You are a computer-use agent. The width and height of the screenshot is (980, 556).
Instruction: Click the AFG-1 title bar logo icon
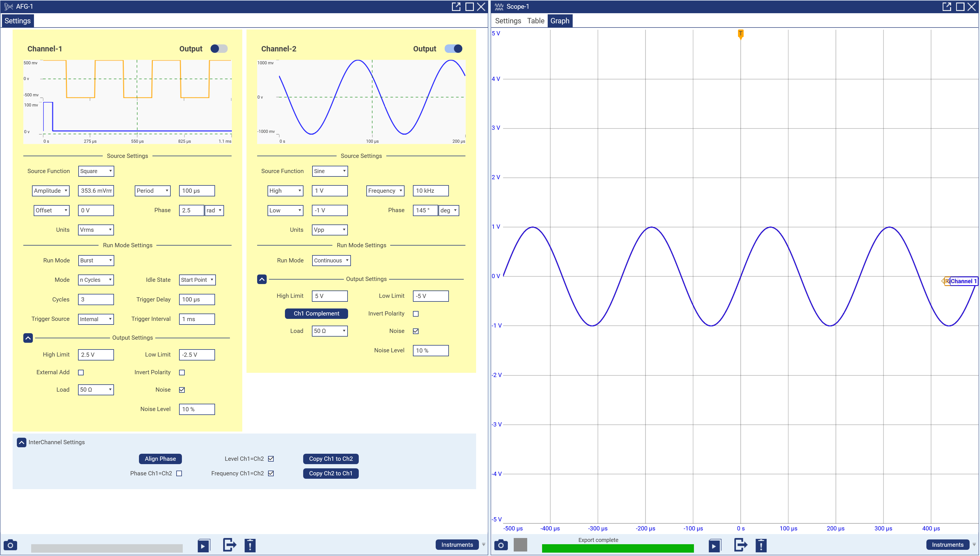[x=8, y=6]
